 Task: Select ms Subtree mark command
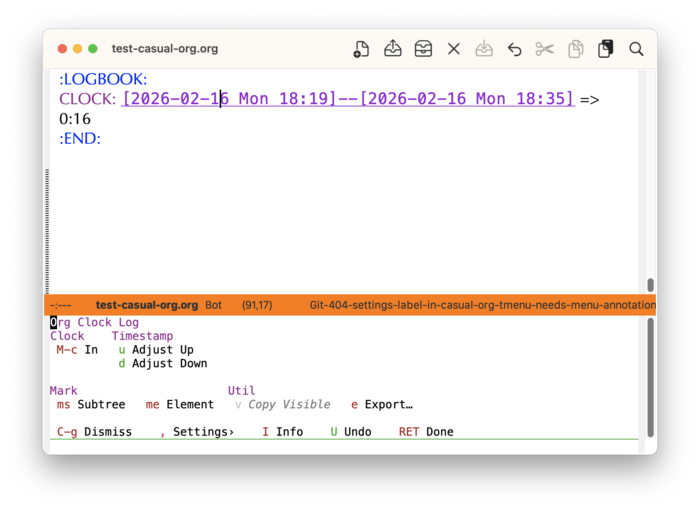pyautogui.click(x=91, y=405)
